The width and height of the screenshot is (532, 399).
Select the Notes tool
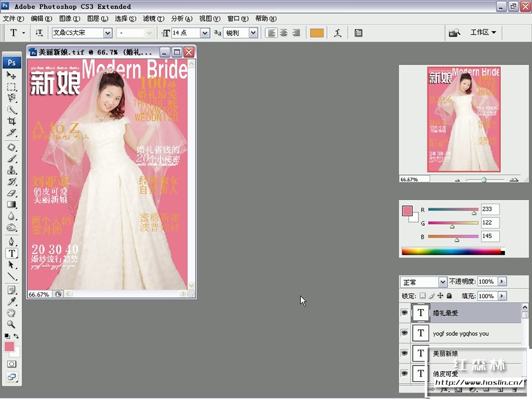click(11, 290)
